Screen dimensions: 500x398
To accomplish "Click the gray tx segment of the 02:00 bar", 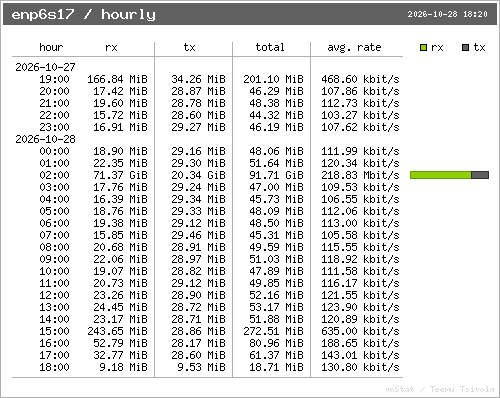I will 480,175.
